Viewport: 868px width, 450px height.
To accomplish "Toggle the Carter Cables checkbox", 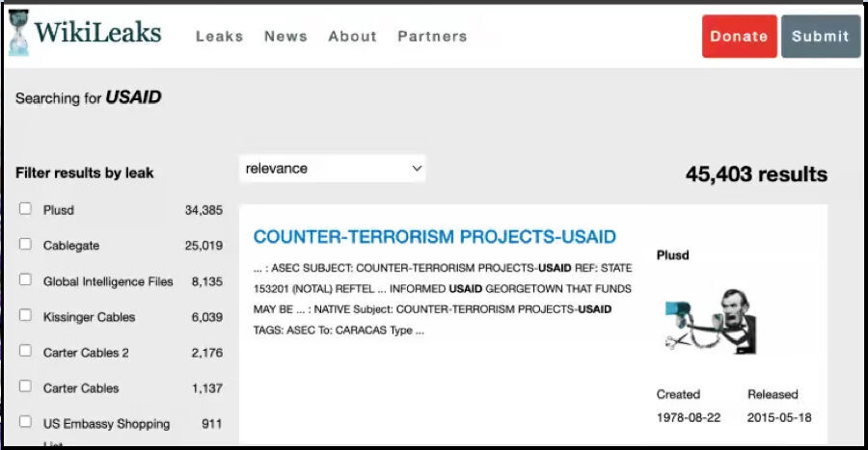I will (25, 385).
